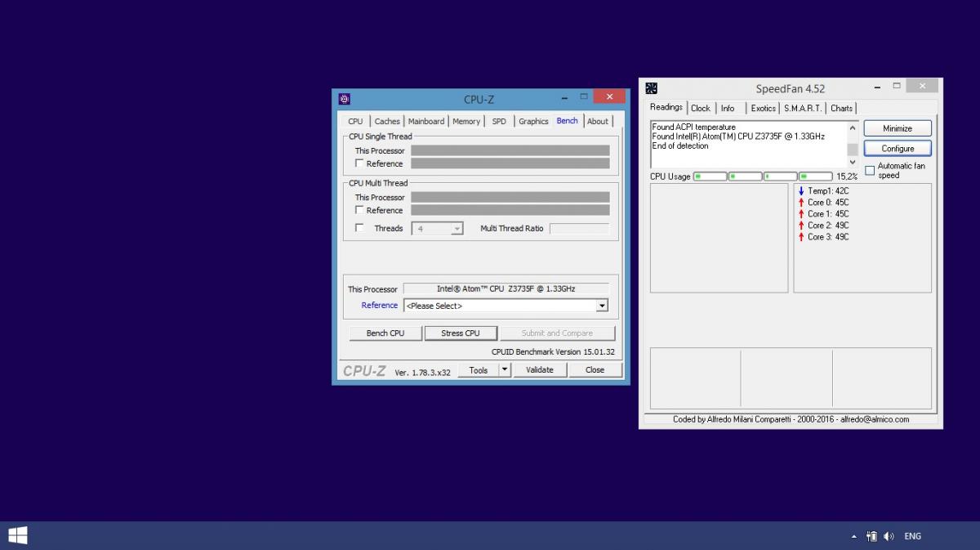Click 'End of detection' log line

pos(680,146)
